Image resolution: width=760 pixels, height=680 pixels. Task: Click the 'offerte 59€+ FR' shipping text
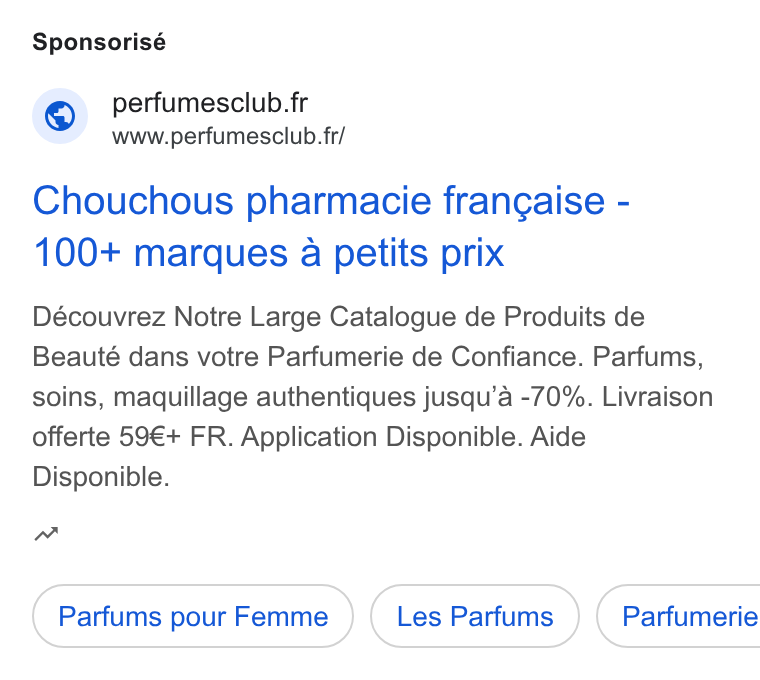click(133, 437)
